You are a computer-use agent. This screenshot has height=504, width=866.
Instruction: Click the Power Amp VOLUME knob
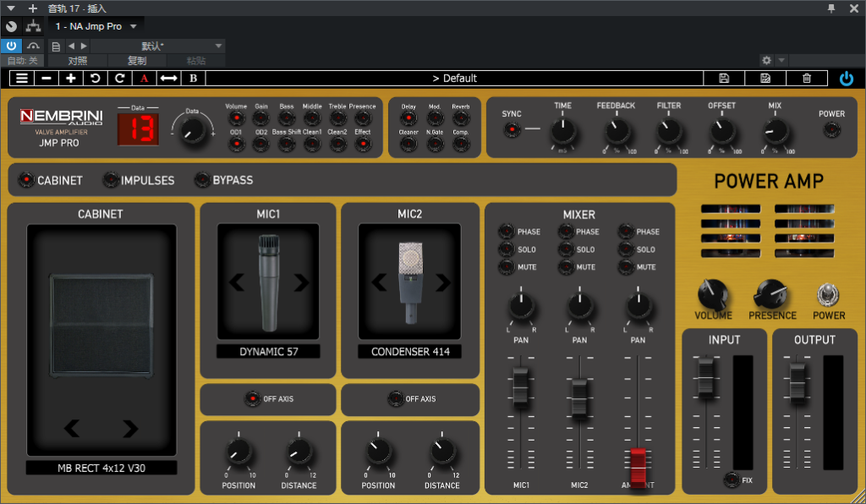click(712, 294)
